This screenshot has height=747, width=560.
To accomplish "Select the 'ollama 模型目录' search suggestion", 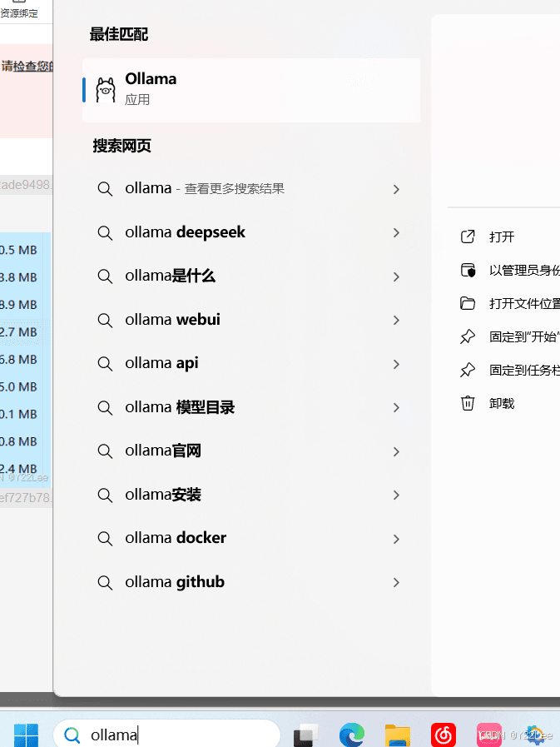I will point(251,407).
